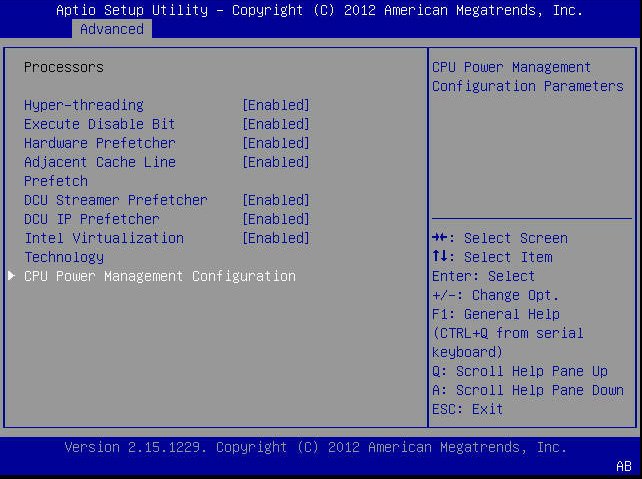The height and width of the screenshot is (479, 642).
Task: Toggle DCU IP Prefetcher [Enabled] value
Action: coord(276,219)
